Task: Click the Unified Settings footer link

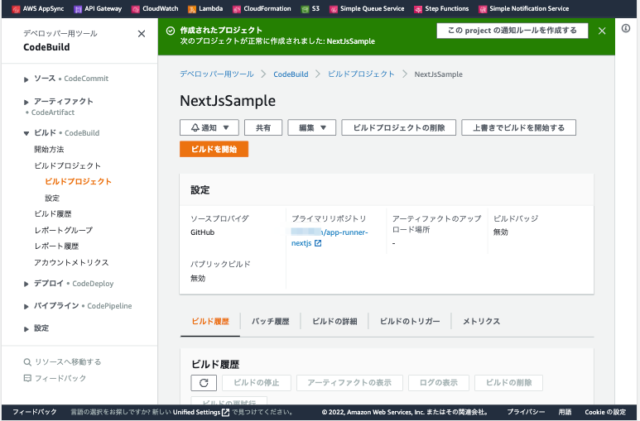Action: point(196,412)
